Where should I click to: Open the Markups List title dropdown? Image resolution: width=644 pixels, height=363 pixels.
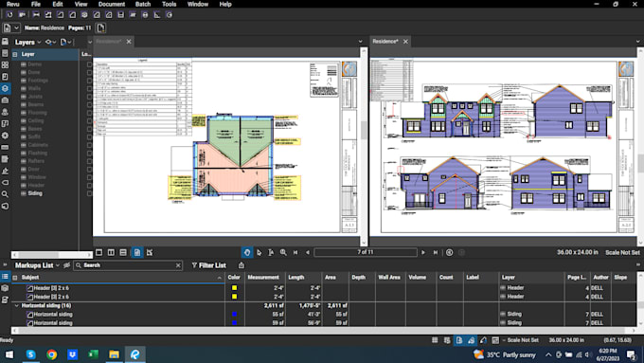pos(58,265)
